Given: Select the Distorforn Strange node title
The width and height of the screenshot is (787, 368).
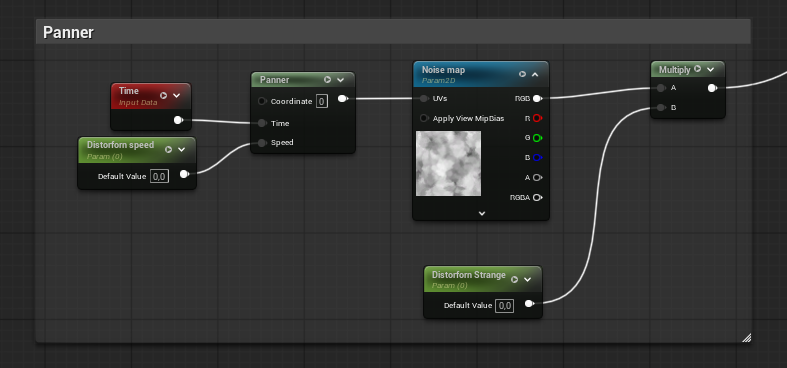Looking at the screenshot, I should [x=469, y=275].
